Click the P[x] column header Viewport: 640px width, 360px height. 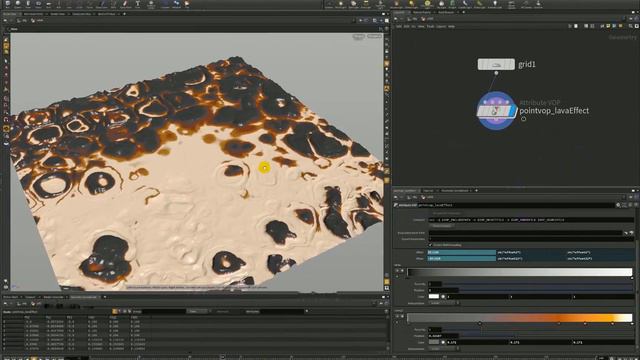click(x=27, y=317)
